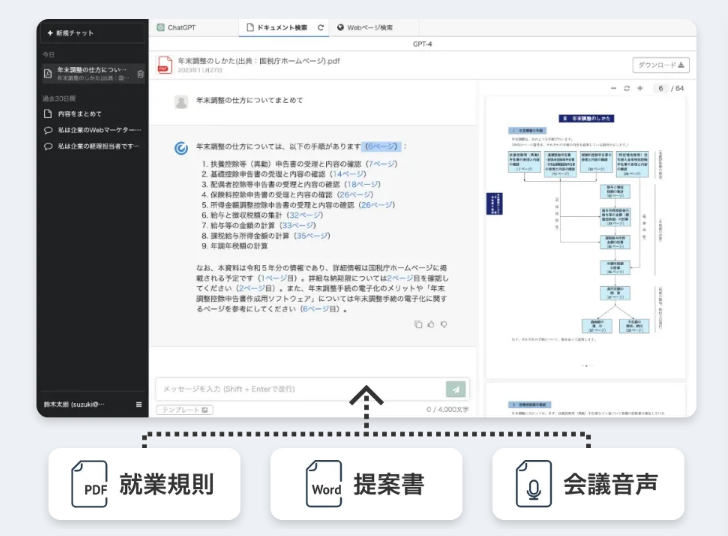Click the Word document icon on 提案書 card
The width and height of the screenshot is (728, 536).
coord(324,484)
